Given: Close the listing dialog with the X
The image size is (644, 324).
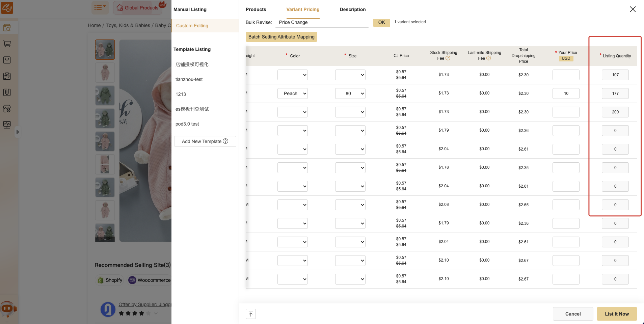Looking at the screenshot, I should pos(633,9).
